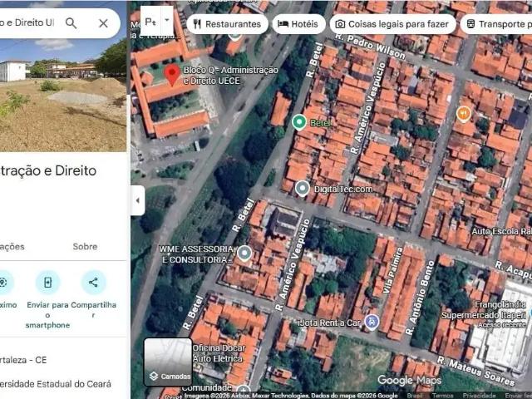This screenshot has width=532, height=399.
Task: Click the Bloco Q Administração e Direito label
Action: tap(231, 76)
